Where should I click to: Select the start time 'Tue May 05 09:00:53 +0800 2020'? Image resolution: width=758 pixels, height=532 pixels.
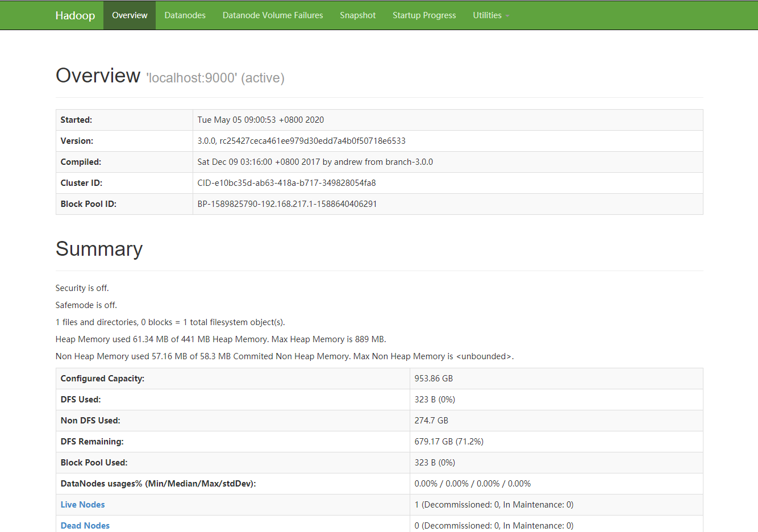pos(261,120)
